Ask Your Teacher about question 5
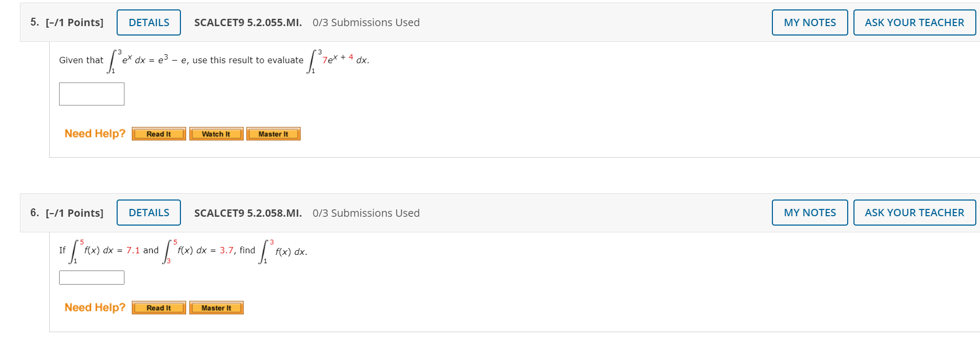Viewport: 980px width, 364px height. [914, 22]
